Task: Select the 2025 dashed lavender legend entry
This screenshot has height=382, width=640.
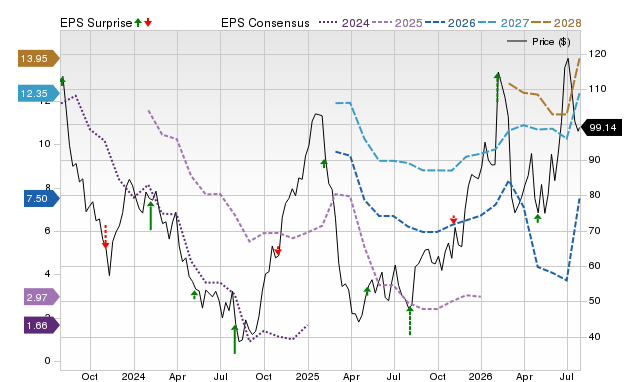Action: (397, 23)
